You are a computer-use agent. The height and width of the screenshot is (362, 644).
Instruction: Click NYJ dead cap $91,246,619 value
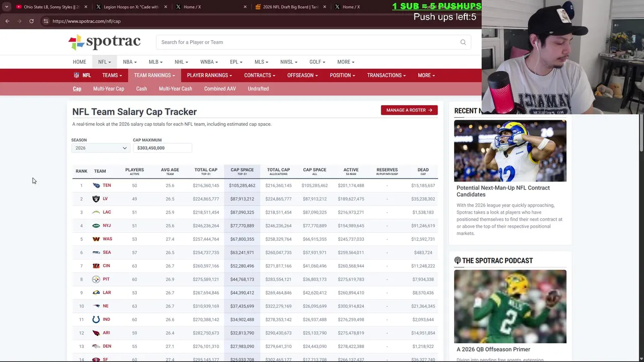pyautogui.click(x=423, y=226)
